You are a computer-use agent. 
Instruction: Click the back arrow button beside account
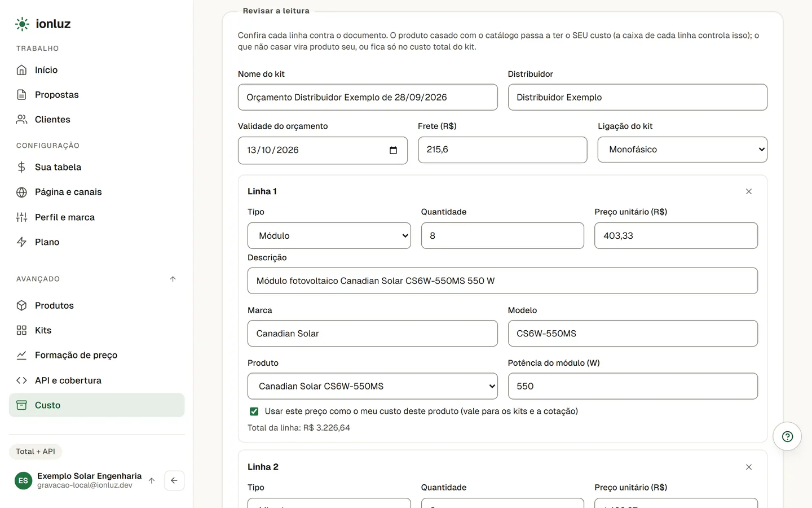(x=174, y=480)
